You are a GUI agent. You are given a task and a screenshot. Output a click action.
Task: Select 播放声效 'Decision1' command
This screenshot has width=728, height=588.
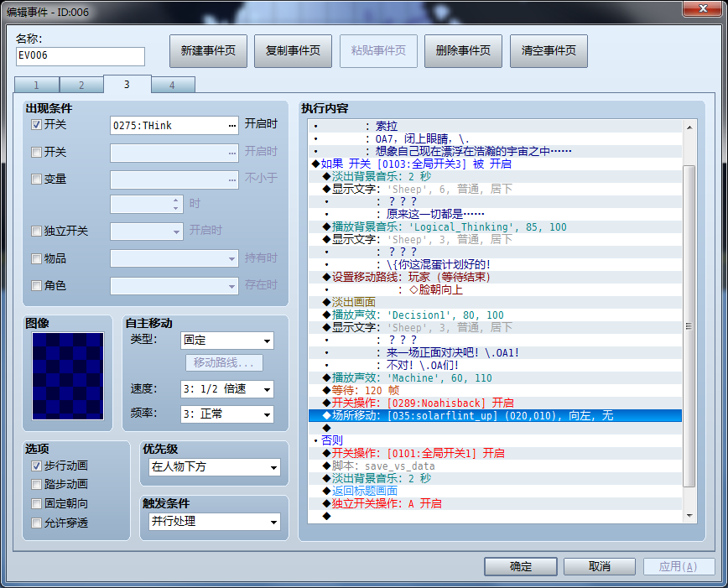click(495, 315)
